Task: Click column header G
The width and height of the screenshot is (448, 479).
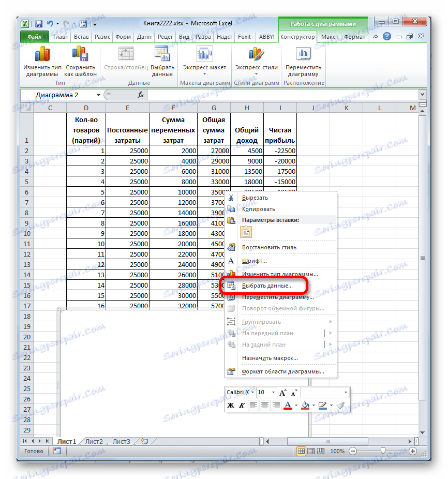Action: click(214, 108)
